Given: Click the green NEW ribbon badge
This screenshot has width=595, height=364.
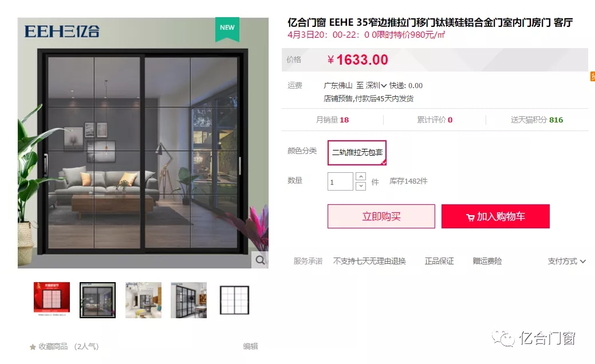Looking at the screenshot, I should point(227,29).
